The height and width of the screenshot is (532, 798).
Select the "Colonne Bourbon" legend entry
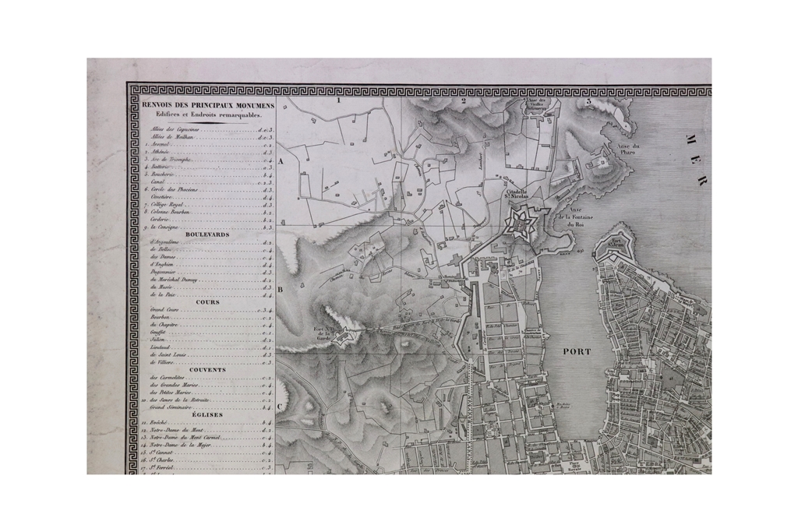(208, 212)
